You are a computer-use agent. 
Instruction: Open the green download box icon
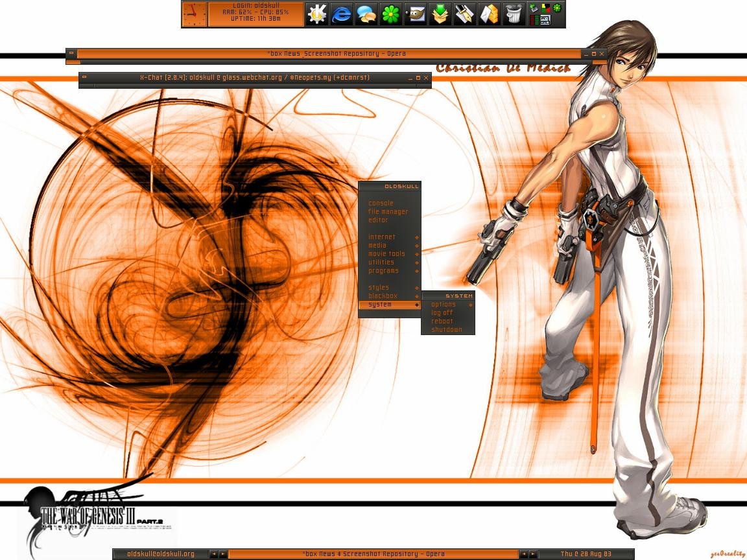tap(440, 14)
